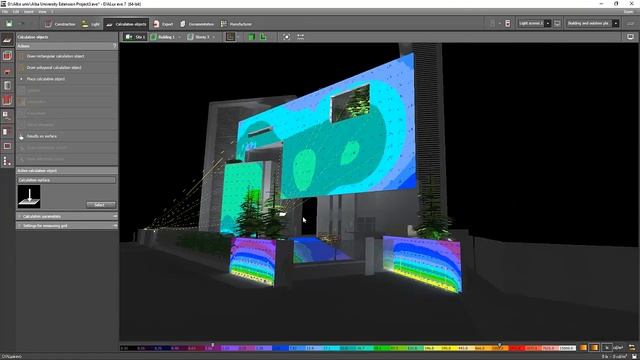Select the calculation points sidebar tool
Screen dimensions: 640x360
[x=7, y=116]
